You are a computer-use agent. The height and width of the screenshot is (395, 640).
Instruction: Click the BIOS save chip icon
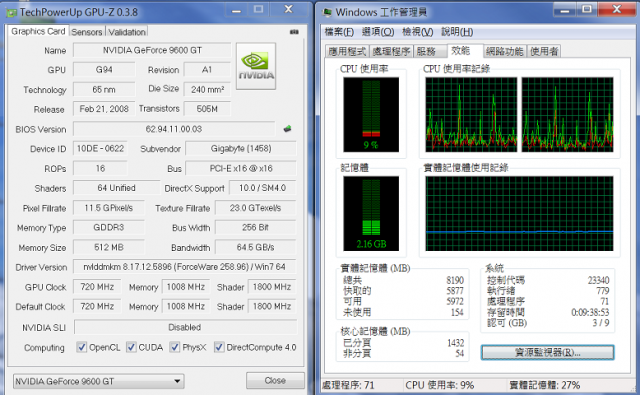click(x=287, y=129)
